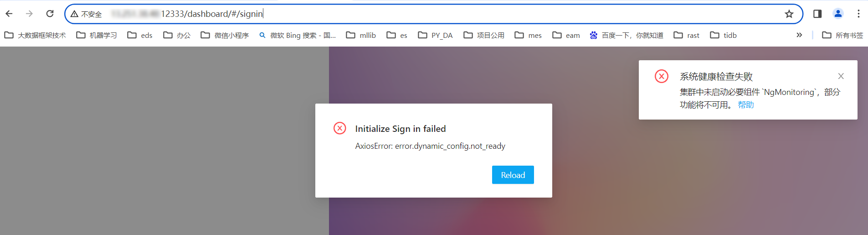This screenshot has height=235, width=868.
Task: Bookmark this page with star icon
Action: click(x=789, y=14)
